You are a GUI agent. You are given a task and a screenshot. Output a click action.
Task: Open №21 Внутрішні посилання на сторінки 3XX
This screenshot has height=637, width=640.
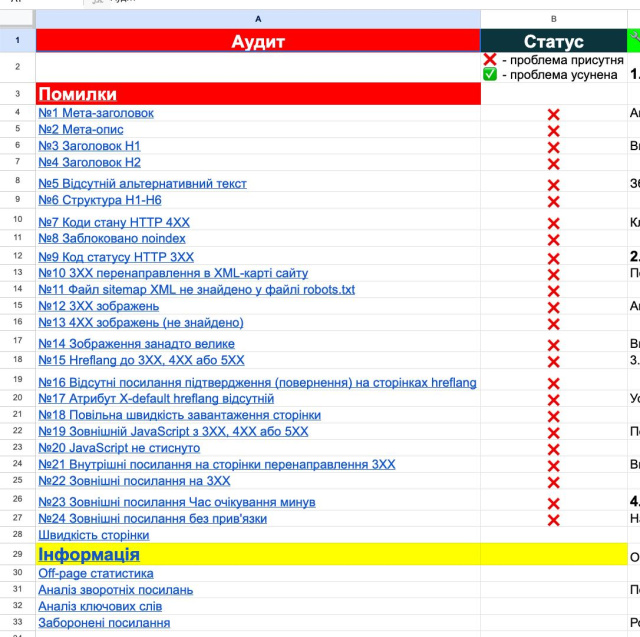point(217,464)
